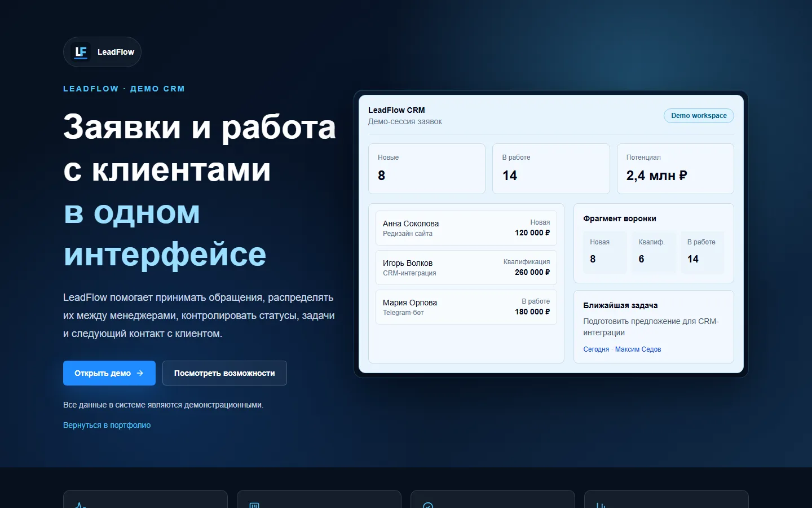
Task: Click the Demo workspace badge
Action: 699,116
